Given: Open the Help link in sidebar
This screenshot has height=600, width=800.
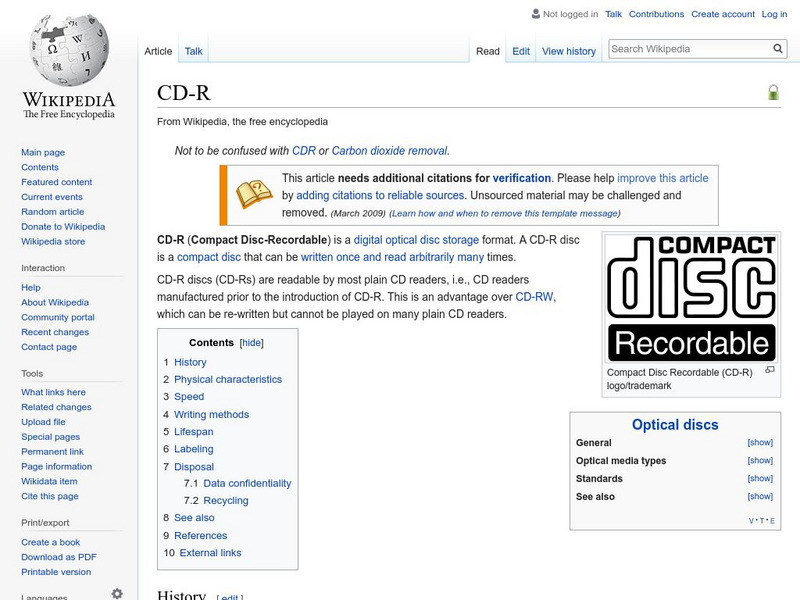Looking at the screenshot, I should tap(31, 287).
